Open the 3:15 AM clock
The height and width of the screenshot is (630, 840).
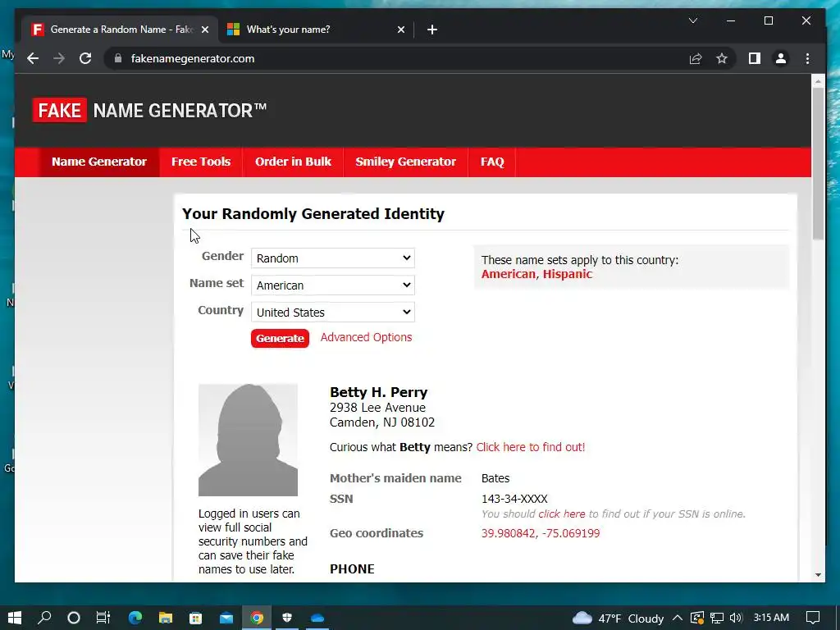click(x=771, y=618)
